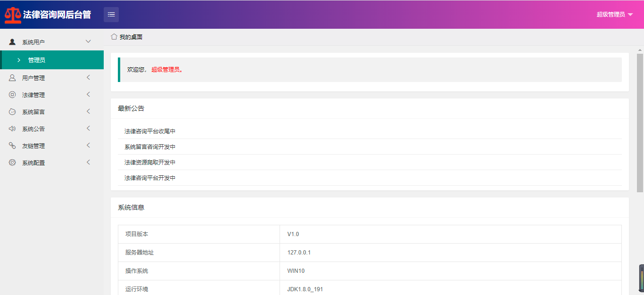Viewport: 644px width, 295px height.
Task: Click the 最新公告 section heading
Action: (131, 108)
